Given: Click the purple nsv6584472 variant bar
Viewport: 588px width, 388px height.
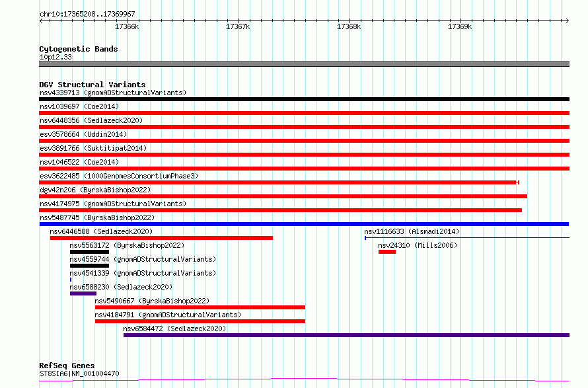Looking at the screenshot, I should (x=346, y=335).
